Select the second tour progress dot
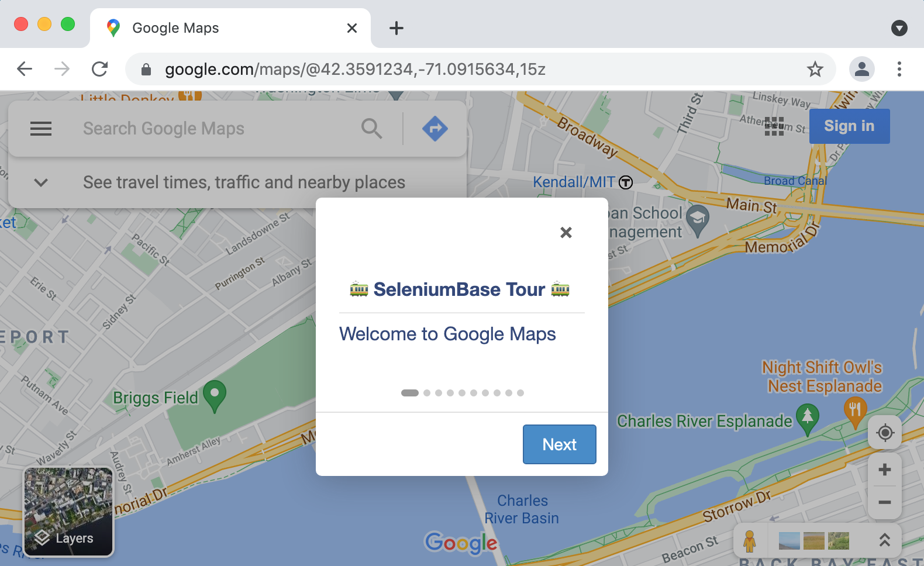 point(427,393)
